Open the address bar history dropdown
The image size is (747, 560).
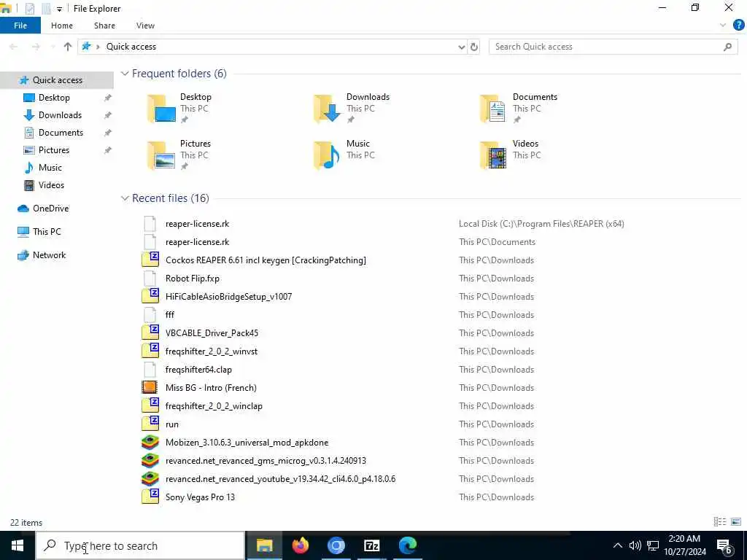[x=461, y=47]
